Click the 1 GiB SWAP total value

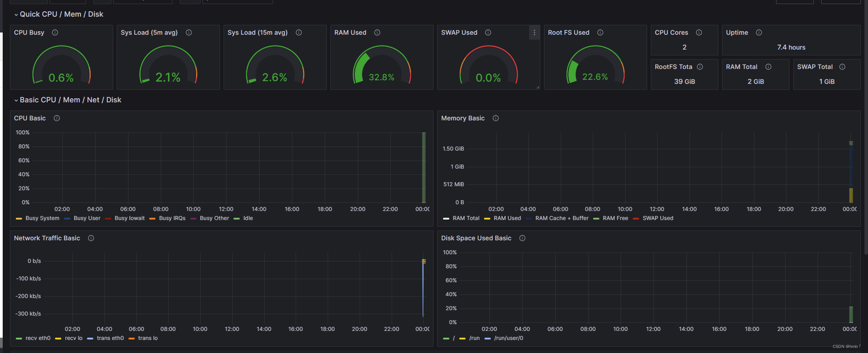[x=827, y=82]
